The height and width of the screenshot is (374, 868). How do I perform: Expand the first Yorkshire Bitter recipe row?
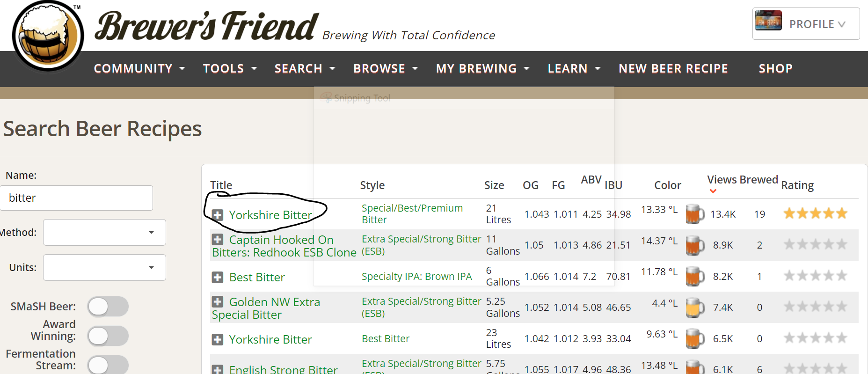click(218, 215)
